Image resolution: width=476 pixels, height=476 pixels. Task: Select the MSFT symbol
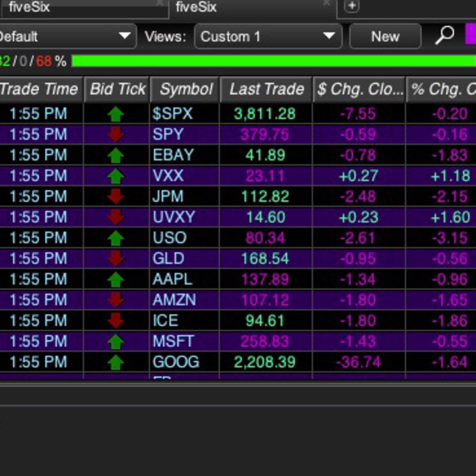173,341
